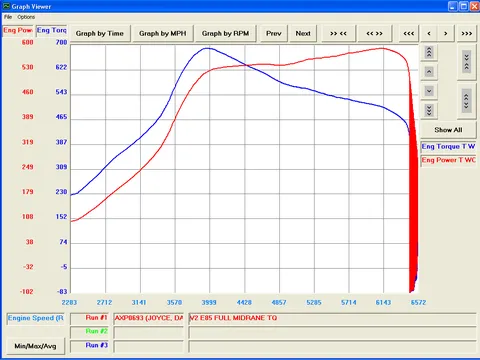This screenshot has height=360, width=480.
Task: Click the '>> <<' horizontal compress button
Action: pyautogui.click(x=338, y=33)
